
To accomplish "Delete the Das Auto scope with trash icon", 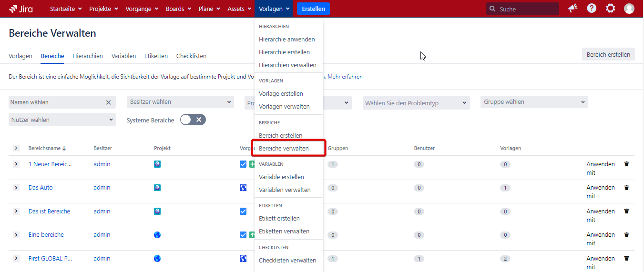I will coord(626,188).
